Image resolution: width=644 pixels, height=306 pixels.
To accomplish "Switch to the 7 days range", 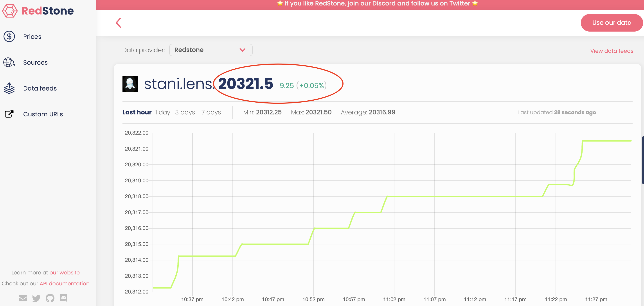I will tap(211, 112).
